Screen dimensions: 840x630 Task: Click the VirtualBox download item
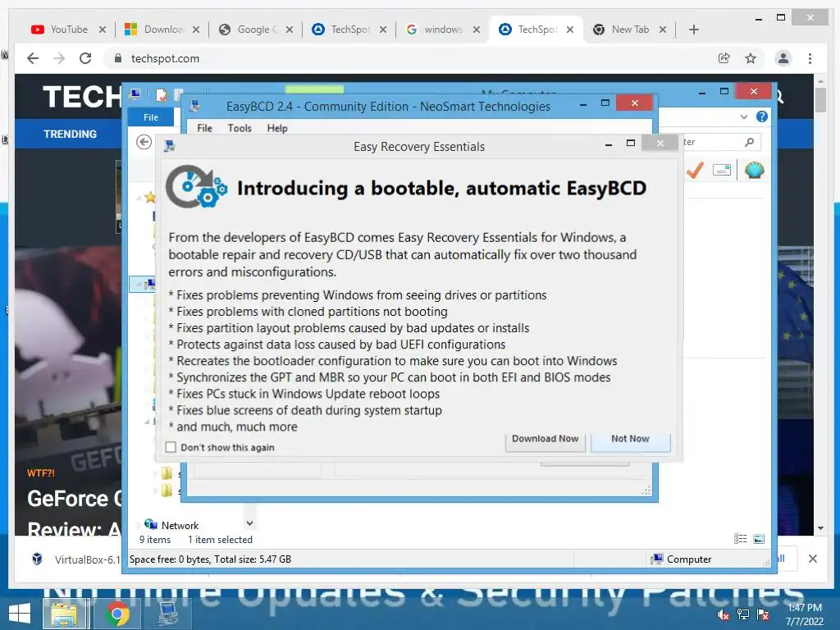75,559
